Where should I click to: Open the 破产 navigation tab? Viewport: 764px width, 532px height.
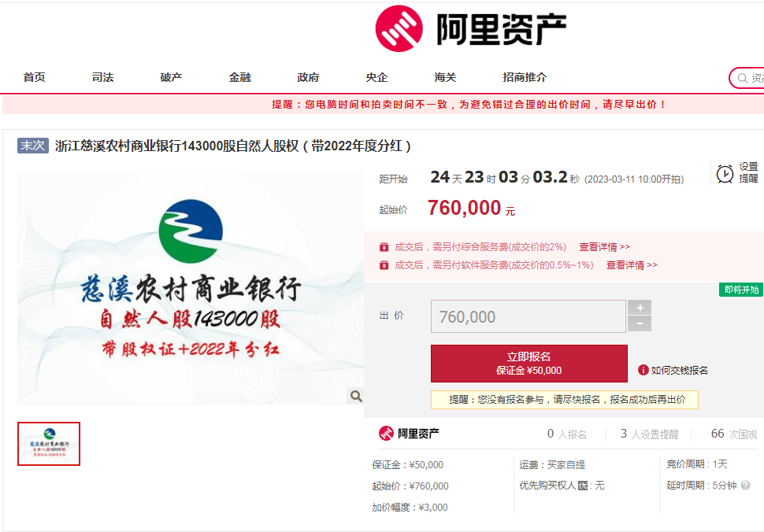[171, 77]
